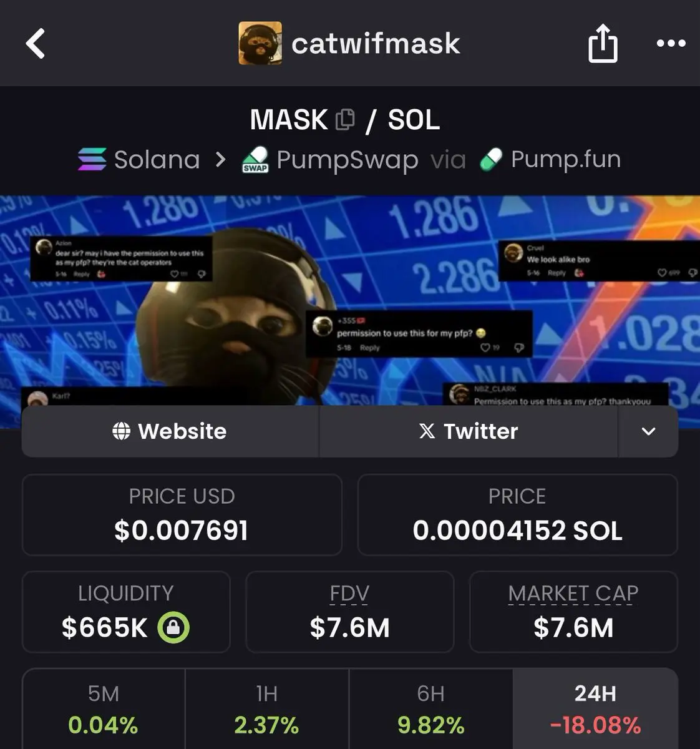Open the PumpSwap DEX link

(x=330, y=160)
